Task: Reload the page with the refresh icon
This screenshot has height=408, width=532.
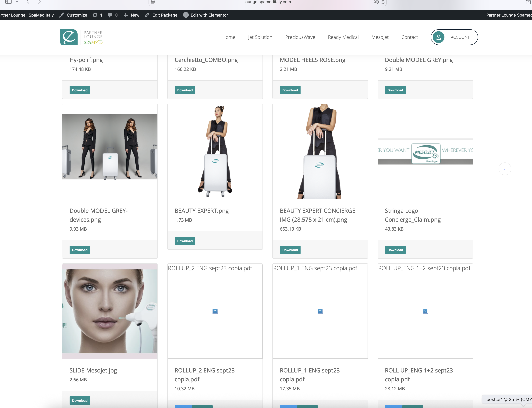Action: [x=383, y=2]
